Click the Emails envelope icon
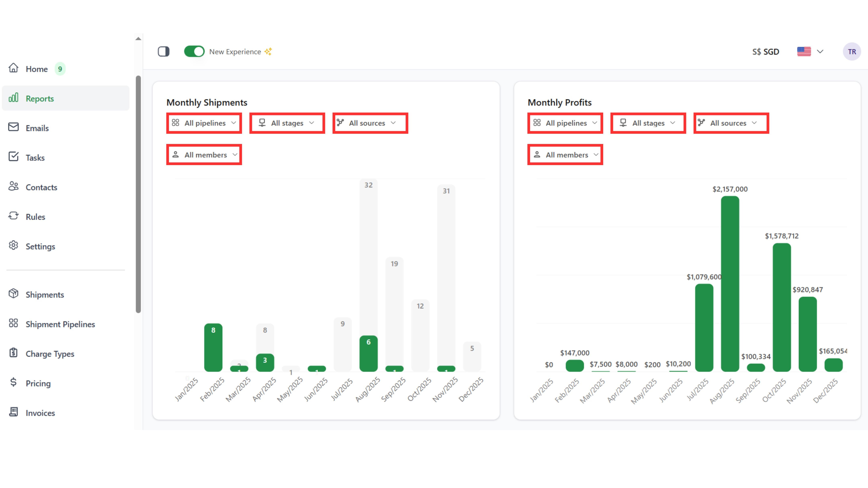868x488 pixels. pyautogui.click(x=13, y=127)
